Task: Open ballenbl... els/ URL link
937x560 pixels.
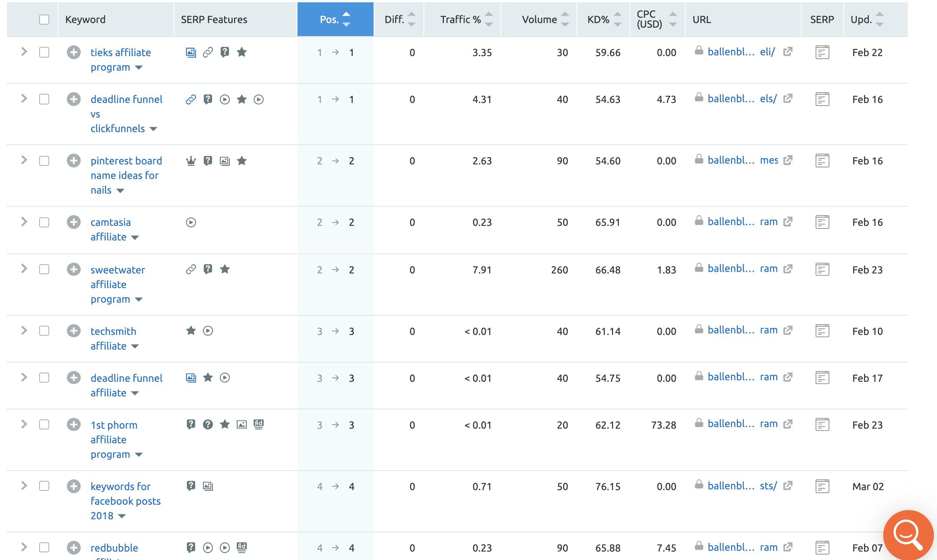Action: 742,99
